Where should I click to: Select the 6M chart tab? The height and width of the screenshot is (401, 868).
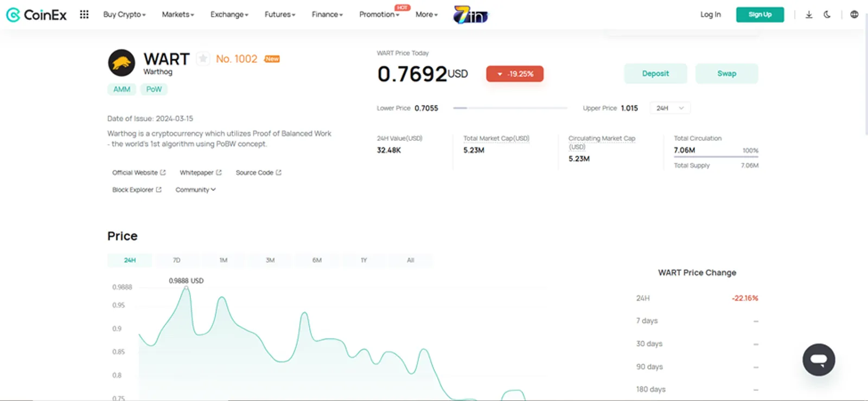coord(317,261)
